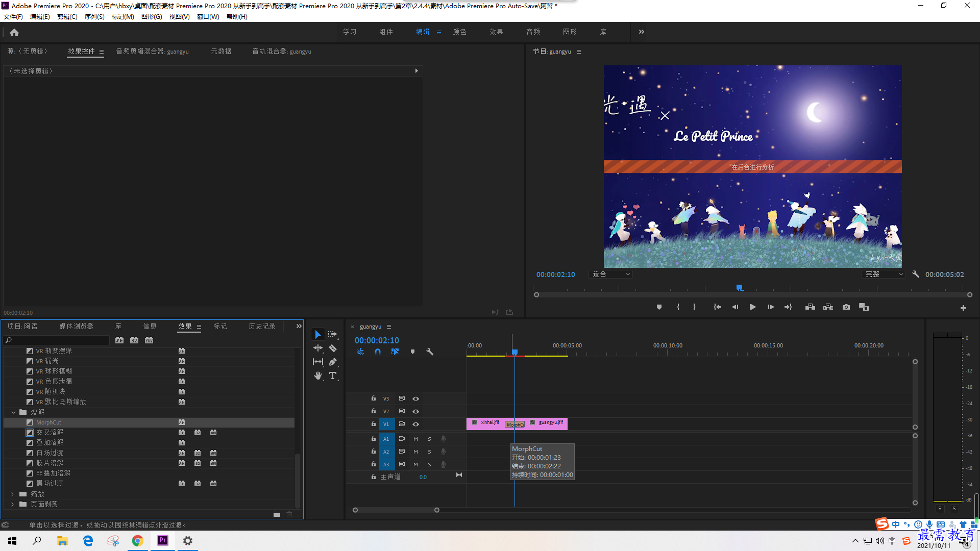Image resolution: width=980 pixels, height=551 pixels.
Task: Toggle V1 track lock
Action: 374,424
